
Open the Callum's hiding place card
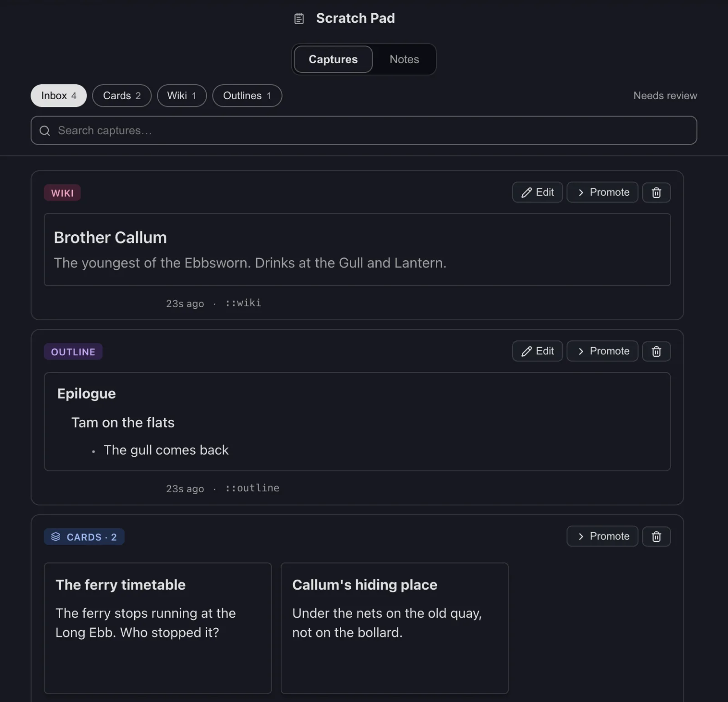[394, 628]
